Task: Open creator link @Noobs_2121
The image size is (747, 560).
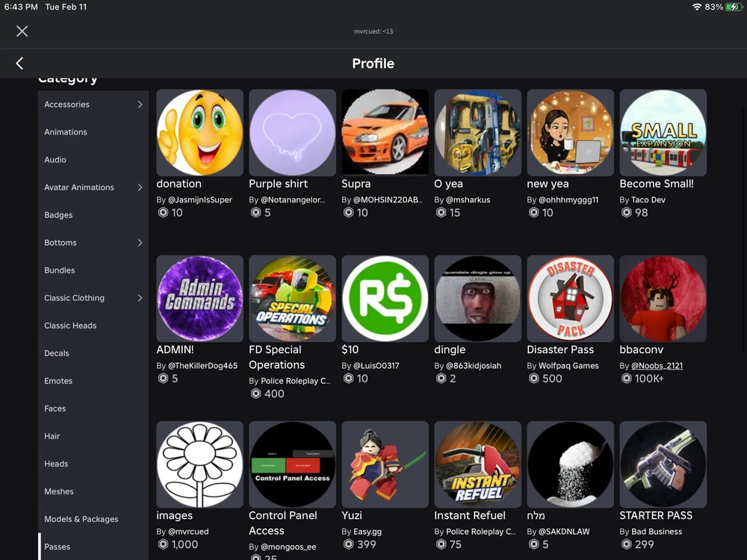Action: (657, 366)
